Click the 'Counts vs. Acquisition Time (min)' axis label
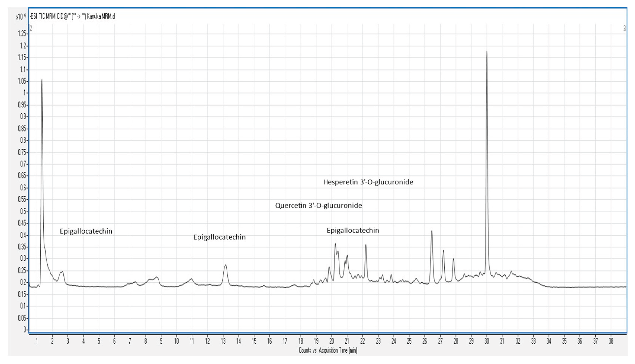Screen dimensions: 635x364 (328, 350)
